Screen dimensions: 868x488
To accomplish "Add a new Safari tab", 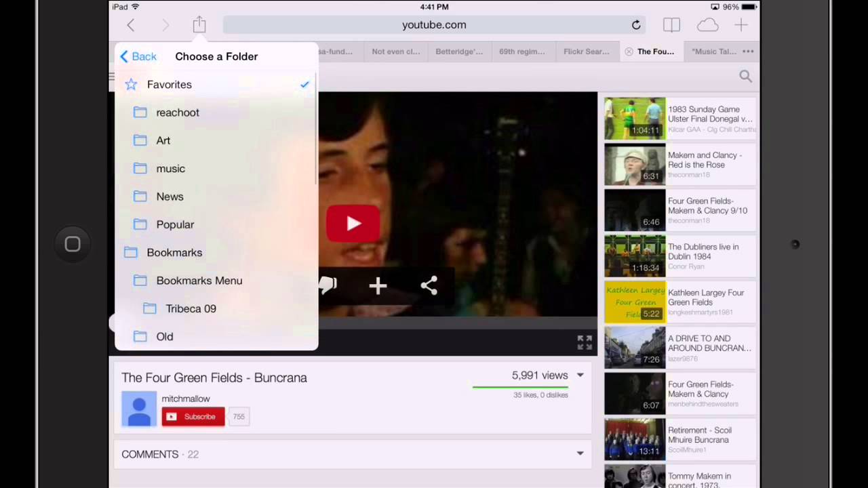I will coord(741,25).
